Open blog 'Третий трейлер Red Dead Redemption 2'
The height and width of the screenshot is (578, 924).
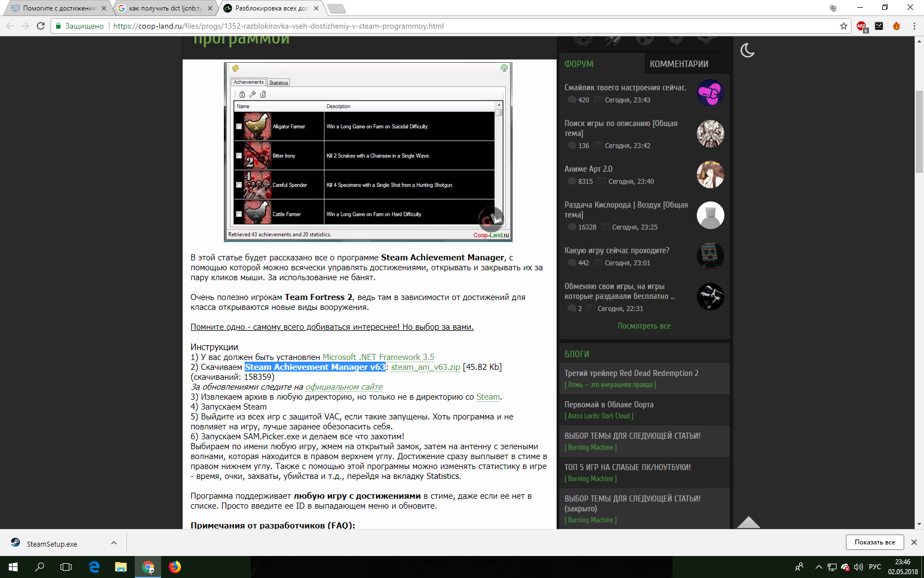(631, 373)
